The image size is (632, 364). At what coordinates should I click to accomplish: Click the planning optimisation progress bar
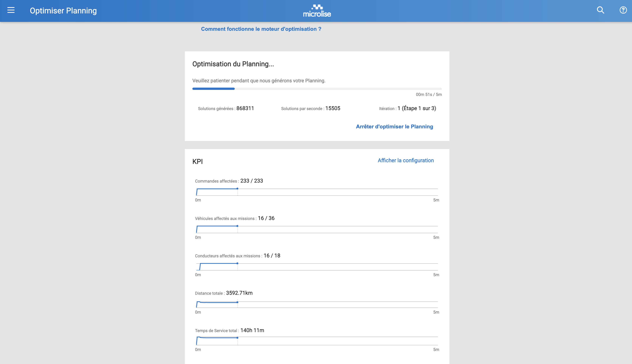tap(317, 89)
